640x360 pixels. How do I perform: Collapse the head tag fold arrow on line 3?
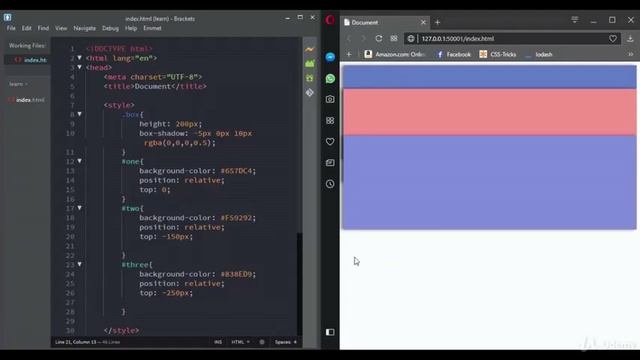coord(80,67)
